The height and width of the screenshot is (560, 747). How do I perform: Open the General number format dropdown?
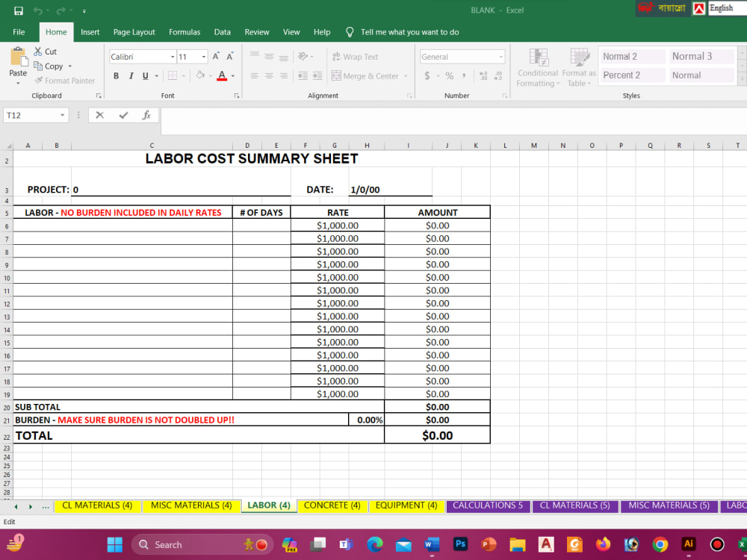tap(500, 57)
